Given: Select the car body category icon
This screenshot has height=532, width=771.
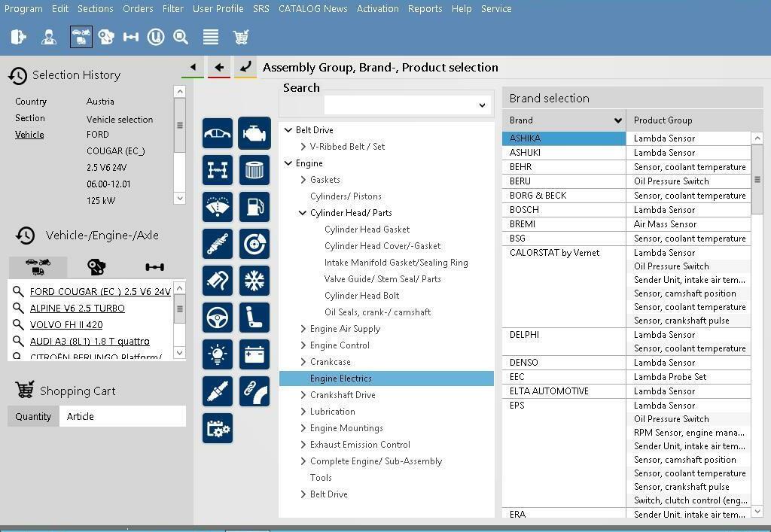Looking at the screenshot, I should 218,133.
